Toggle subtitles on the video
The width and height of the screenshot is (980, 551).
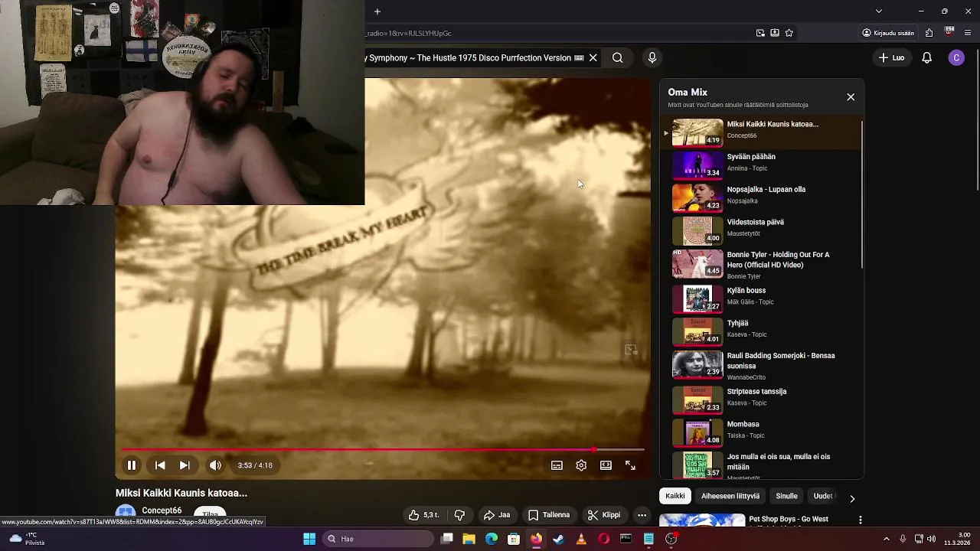coord(557,465)
